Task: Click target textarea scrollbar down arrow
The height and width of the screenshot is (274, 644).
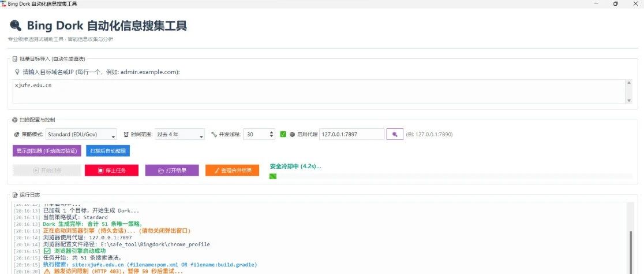Action: point(629,101)
